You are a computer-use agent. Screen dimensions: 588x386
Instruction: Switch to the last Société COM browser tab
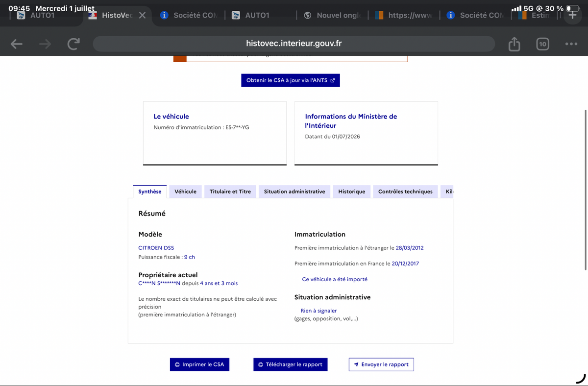click(475, 15)
